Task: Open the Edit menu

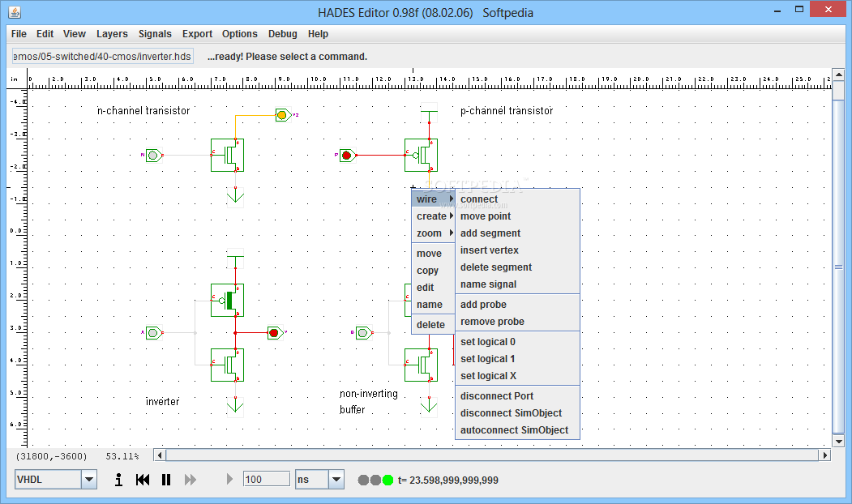Action: click(45, 34)
